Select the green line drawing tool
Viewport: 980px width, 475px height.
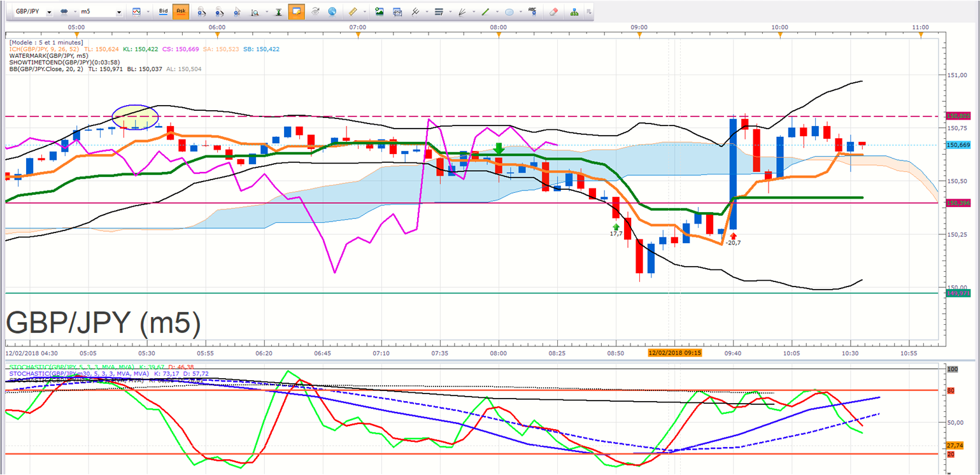485,11
